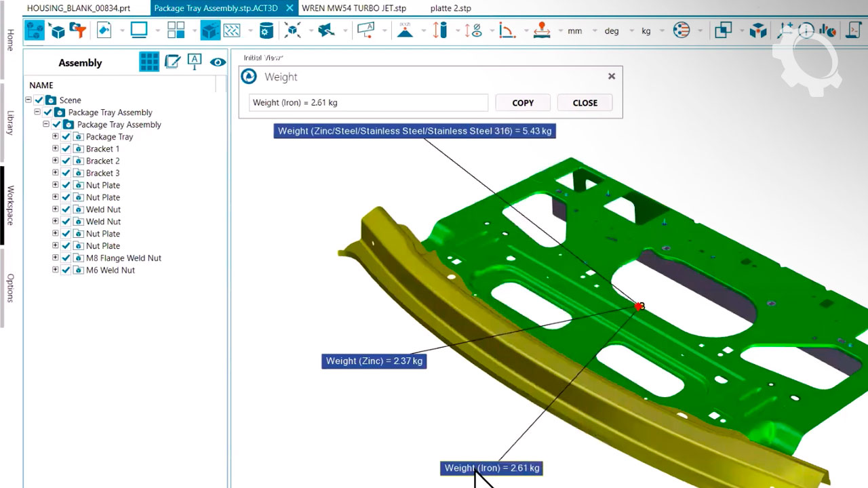
Task: Toggle the eye visibility icon in Assembly panel
Action: click(x=217, y=62)
